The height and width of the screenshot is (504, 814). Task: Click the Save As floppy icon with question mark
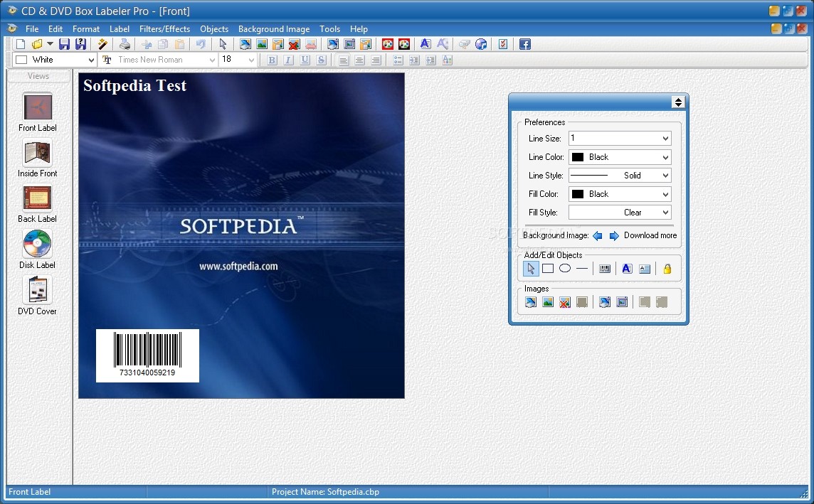(81, 44)
